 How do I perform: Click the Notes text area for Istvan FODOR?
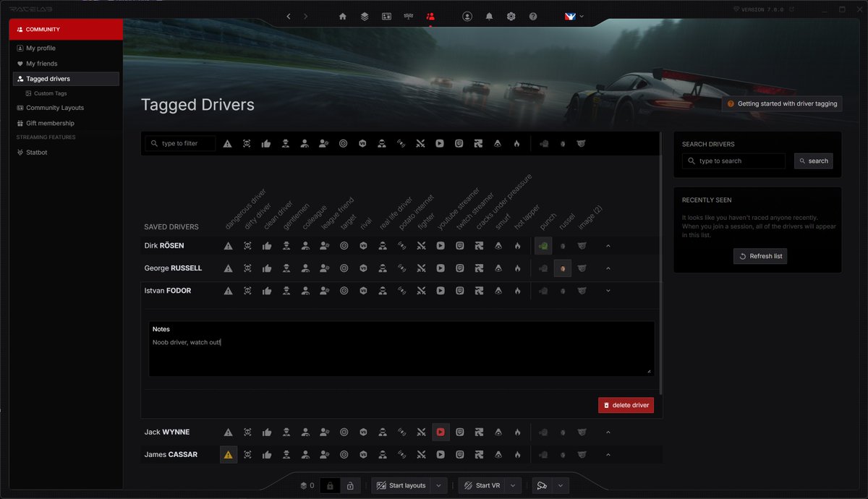(x=401, y=349)
